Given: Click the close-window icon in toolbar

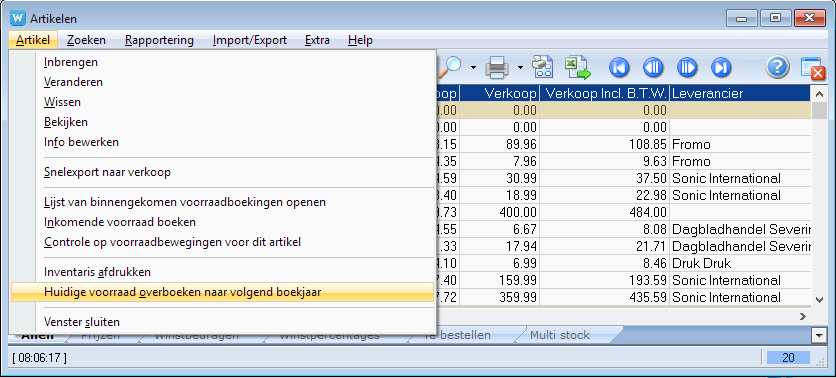Looking at the screenshot, I should pos(813,68).
